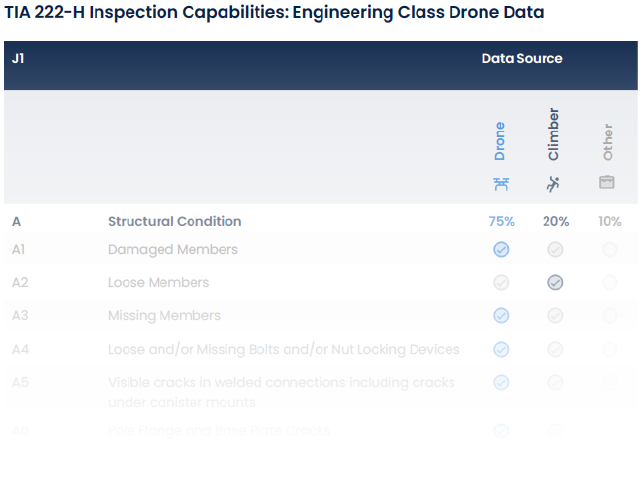Viewport: 643px width, 491px height.
Task: Toggle Climber check for Damaged Members
Action: click(x=555, y=249)
